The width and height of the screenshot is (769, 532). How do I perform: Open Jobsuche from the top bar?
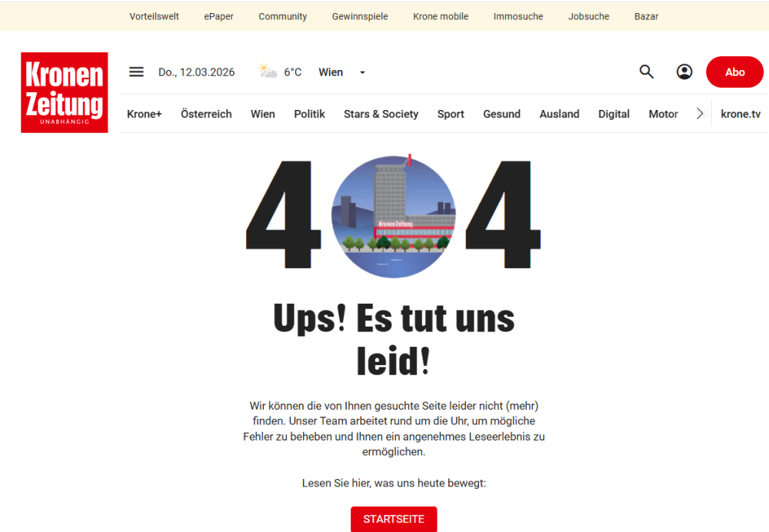click(588, 15)
